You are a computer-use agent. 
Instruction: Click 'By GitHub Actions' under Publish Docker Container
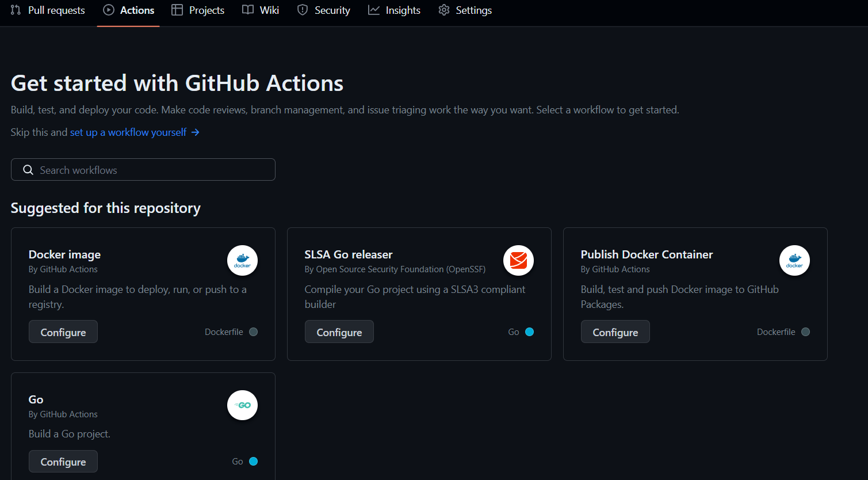click(615, 269)
